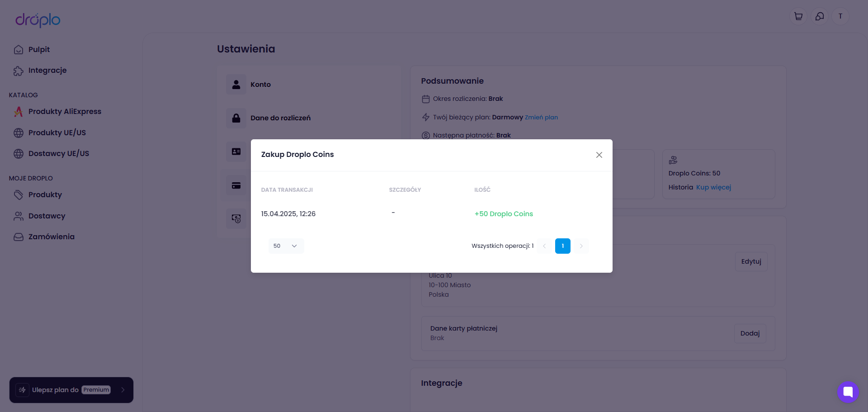Click the people icon beside Dostawcy
This screenshot has width=868, height=412.
coord(19,216)
